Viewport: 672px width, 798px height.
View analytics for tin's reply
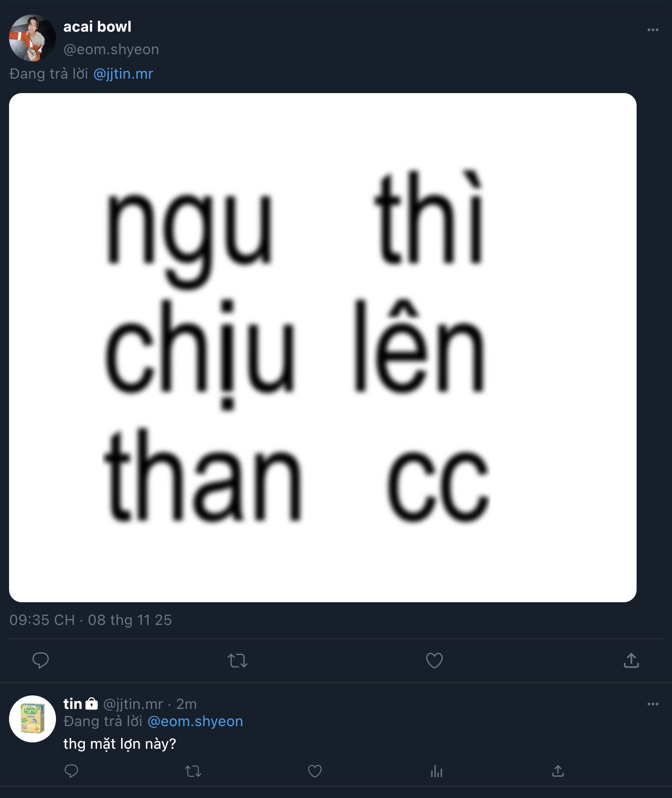[437, 771]
